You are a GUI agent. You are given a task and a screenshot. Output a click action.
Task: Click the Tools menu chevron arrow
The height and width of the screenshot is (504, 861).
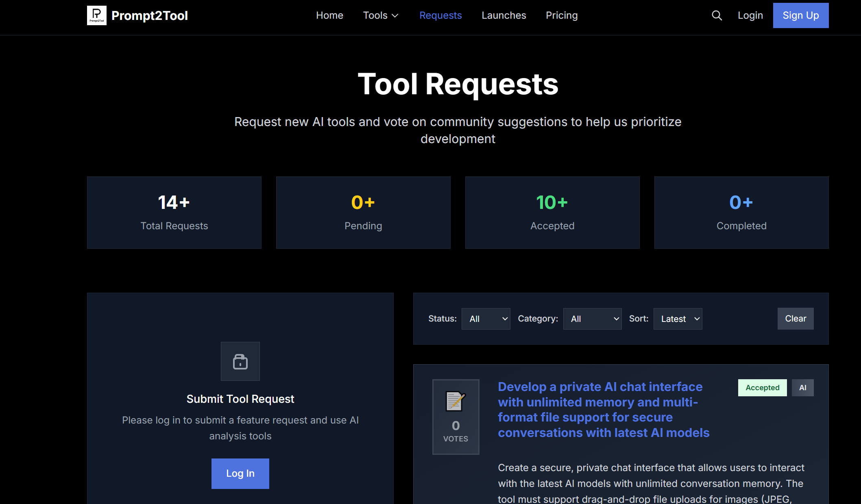coord(395,16)
